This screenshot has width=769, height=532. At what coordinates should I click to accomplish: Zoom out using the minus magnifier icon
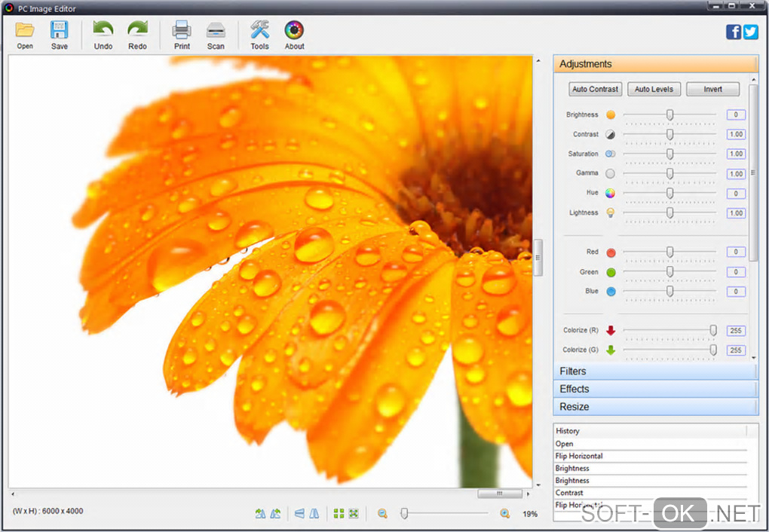[x=382, y=514]
